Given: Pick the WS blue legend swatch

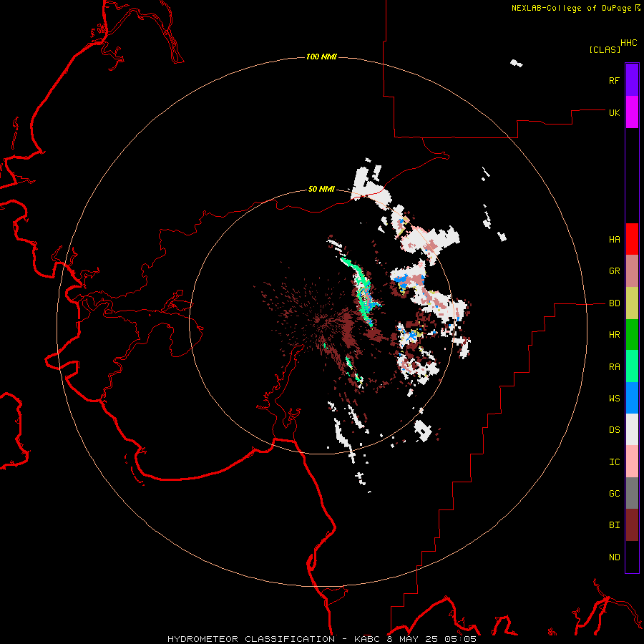Looking at the screenshot, I should [x=632, y=398].
